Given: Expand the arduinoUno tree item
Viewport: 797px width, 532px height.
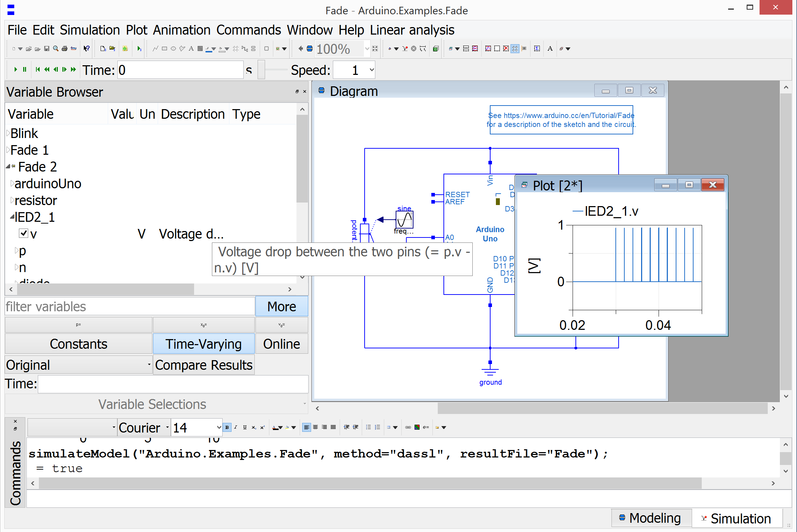Looking at the screenshot, I should tap(12, 183).
